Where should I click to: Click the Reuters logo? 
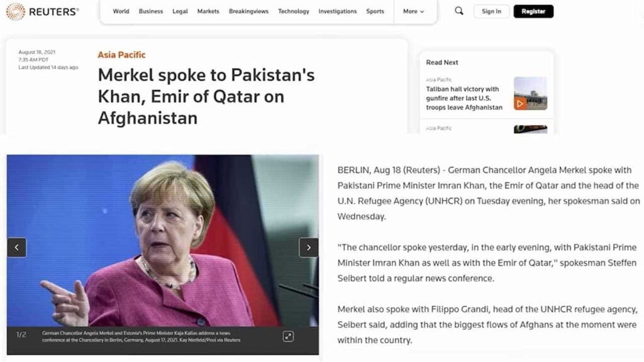point(42,11)
